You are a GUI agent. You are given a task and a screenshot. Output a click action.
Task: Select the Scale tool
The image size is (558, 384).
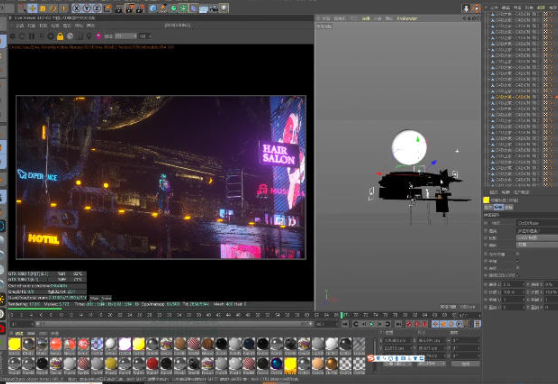tap(43, 8)
